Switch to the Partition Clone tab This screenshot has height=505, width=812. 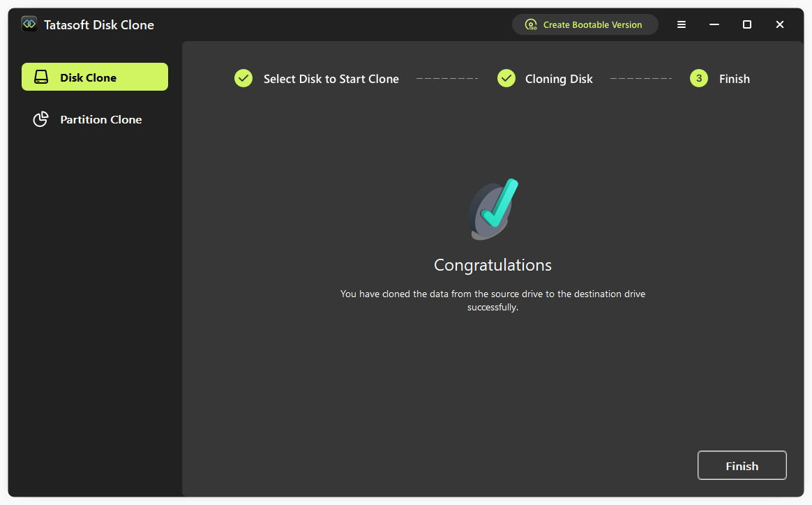[x=100, y=119]
